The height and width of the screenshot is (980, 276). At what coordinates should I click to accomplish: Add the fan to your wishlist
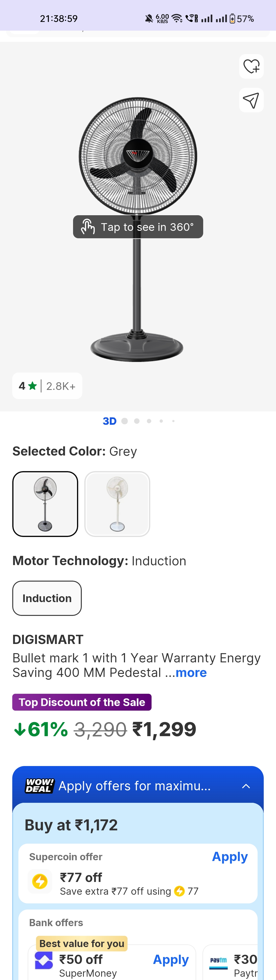click(x=251, y=67)
